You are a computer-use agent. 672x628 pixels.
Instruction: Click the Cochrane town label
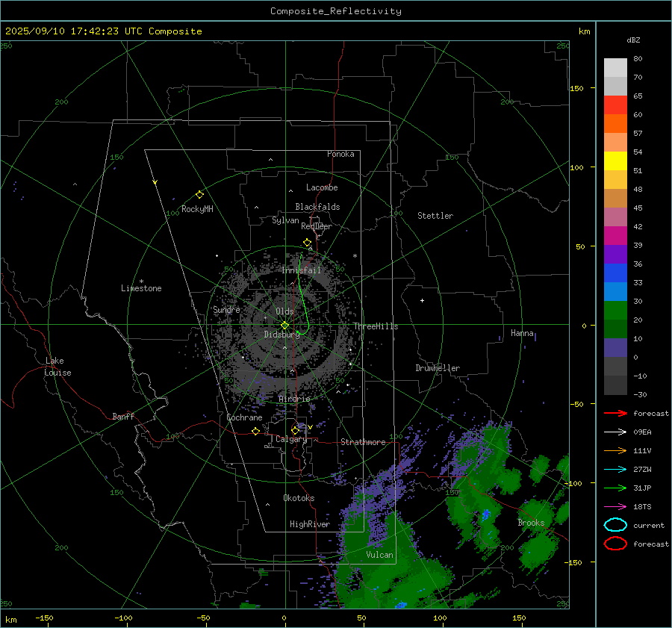(x=244, y=417)
